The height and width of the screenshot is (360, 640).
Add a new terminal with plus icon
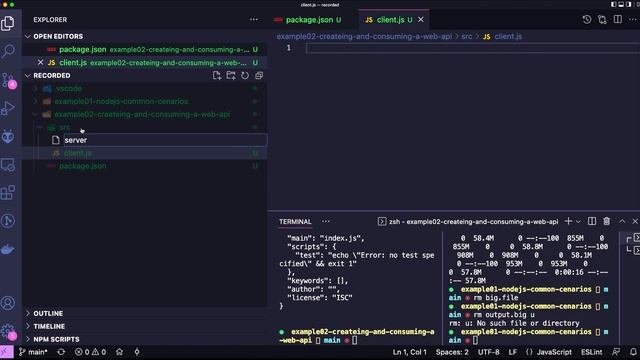[568, 221]
